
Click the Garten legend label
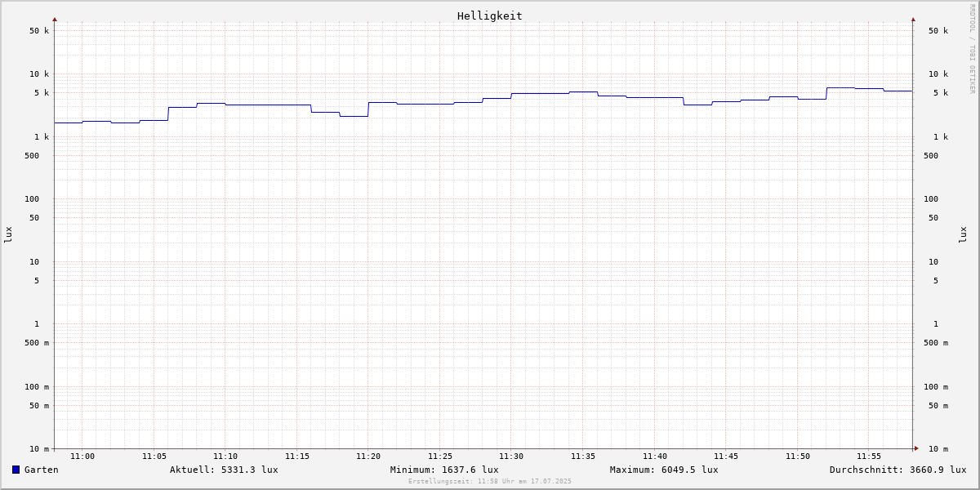click(42, 470)
